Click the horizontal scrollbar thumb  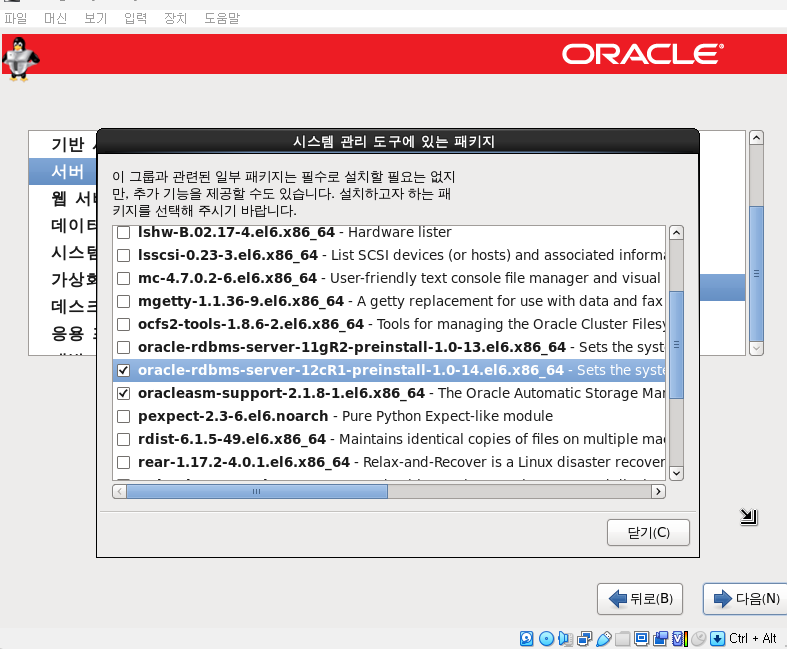[257, 491]
